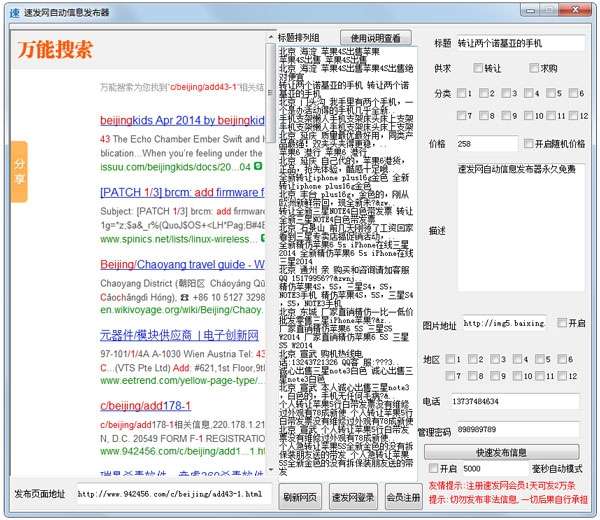Viewport: 600px width, 520px height.
Task: Click the 快速发布信息 button
Action: coord(501,452)
